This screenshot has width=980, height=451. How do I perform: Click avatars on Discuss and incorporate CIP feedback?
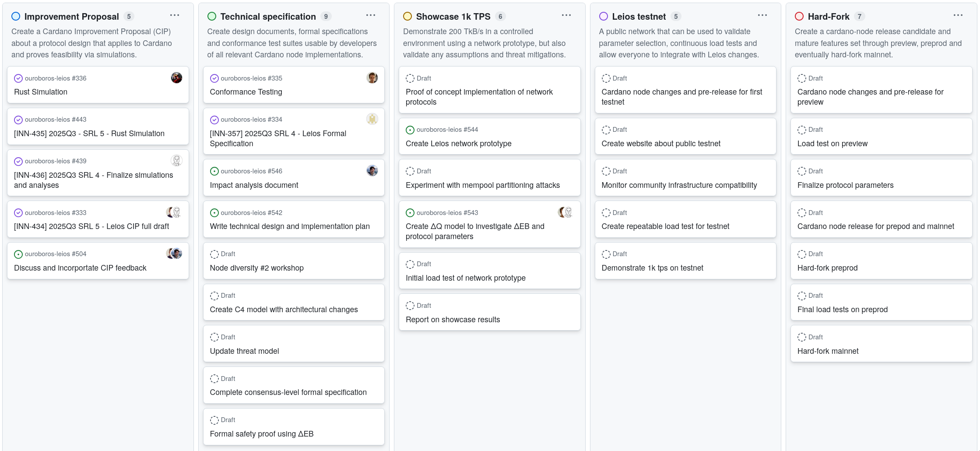(x=174, y=254)
